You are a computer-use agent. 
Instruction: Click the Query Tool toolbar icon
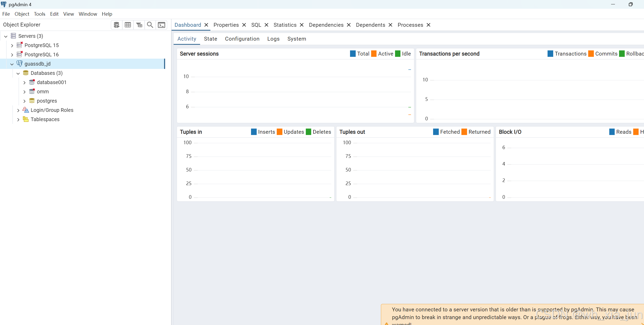coord(117,25)
